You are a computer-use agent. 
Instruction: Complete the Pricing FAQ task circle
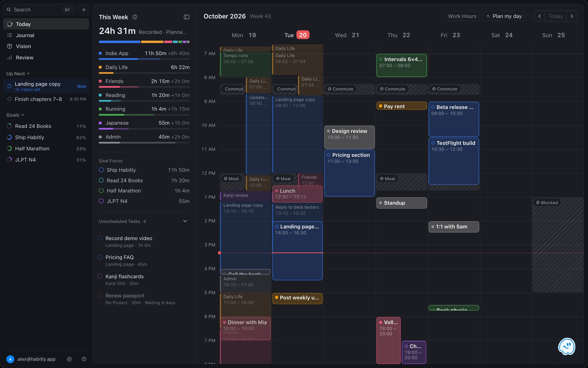pyautogui.click(x=100, y=257)
